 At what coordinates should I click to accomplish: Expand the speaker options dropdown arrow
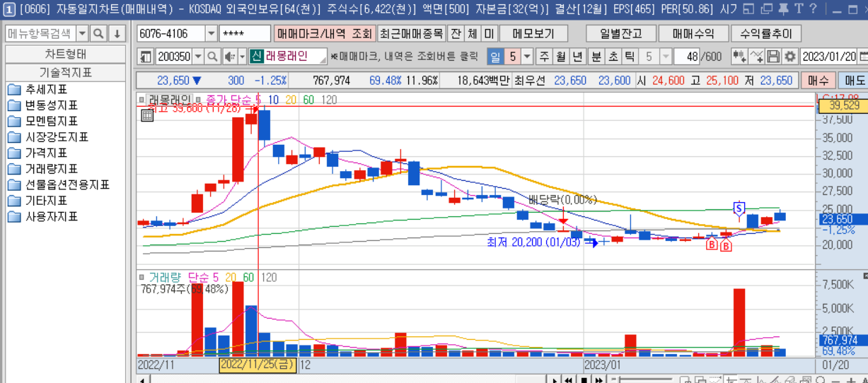(x=242, y=57)
